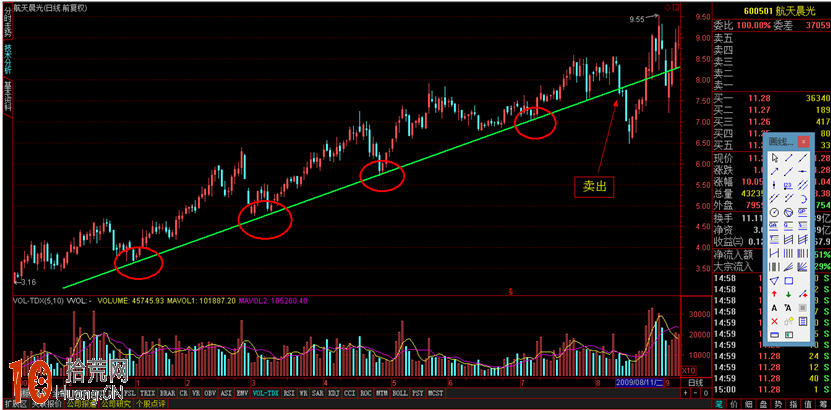Click the red X delete-drawing tool
831x410 pixels.
point(774,321)
